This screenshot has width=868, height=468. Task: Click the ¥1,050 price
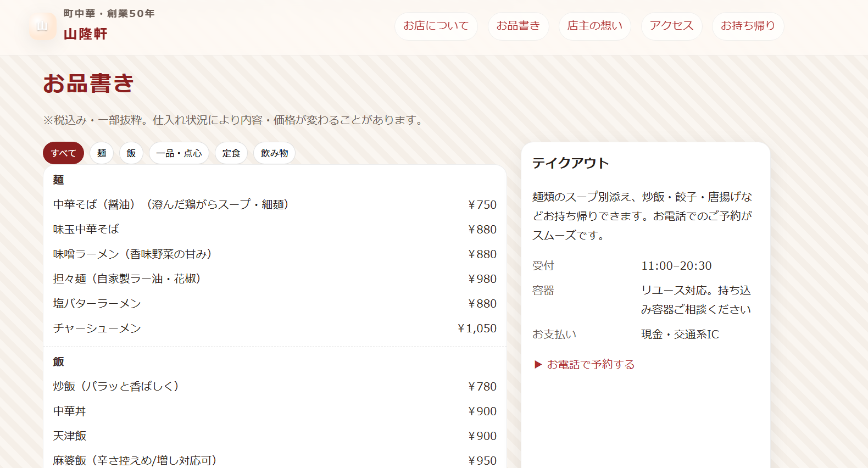pos(477,328)
